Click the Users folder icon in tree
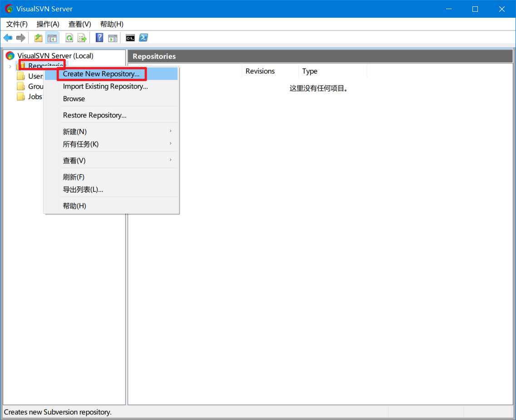This screenshot has height=420, width=516. click(x=21, y=76)
